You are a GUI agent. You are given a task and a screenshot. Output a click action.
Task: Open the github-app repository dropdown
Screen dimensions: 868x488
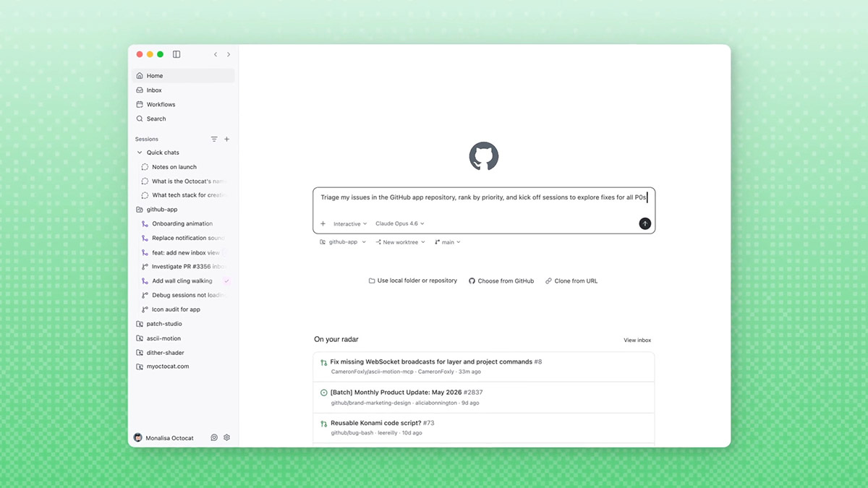point(343,242)
